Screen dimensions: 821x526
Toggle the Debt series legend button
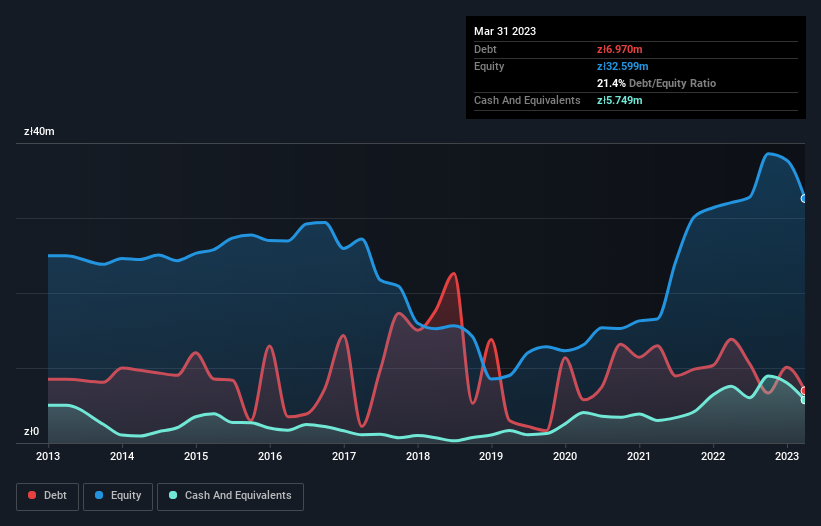pos(48,496)
